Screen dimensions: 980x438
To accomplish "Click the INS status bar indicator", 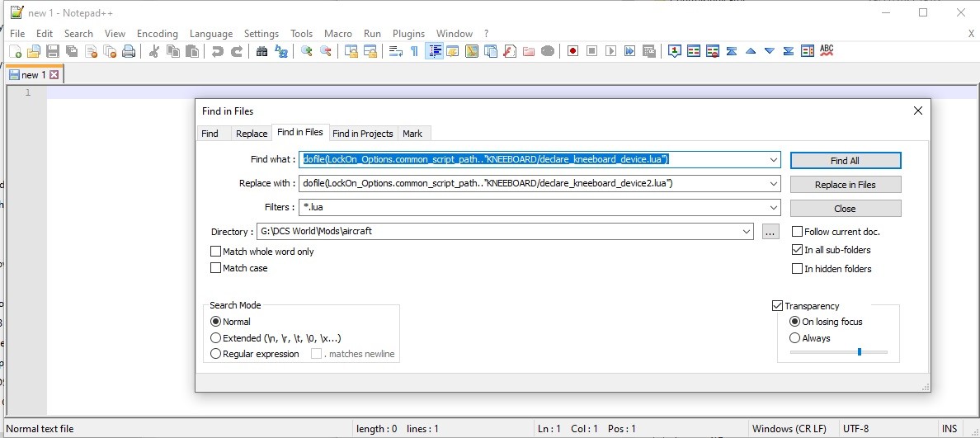I will [949, 429].
